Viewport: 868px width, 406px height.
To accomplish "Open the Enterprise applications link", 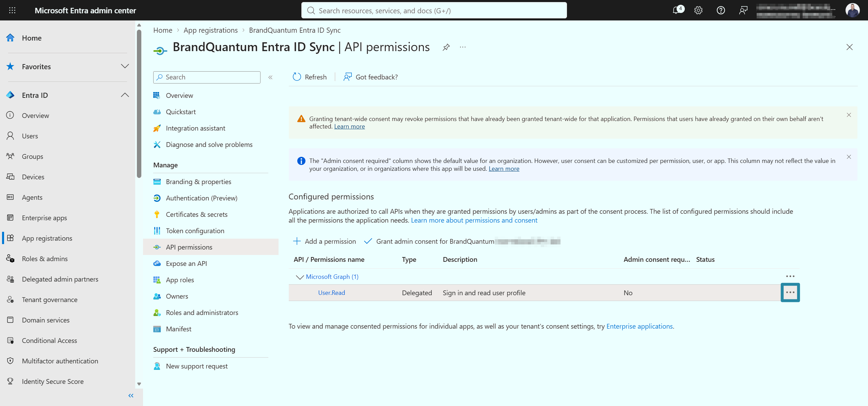I will [640, 326].
